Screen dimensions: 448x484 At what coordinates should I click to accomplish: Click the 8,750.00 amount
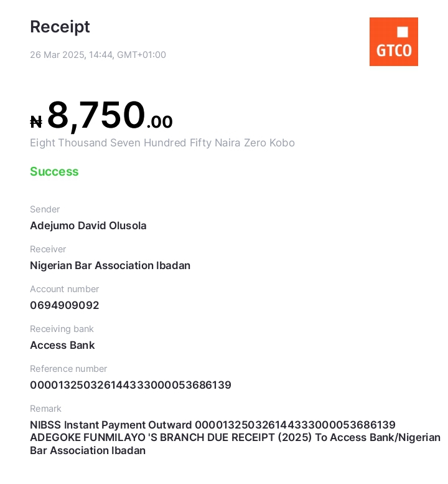pos(110,115)
